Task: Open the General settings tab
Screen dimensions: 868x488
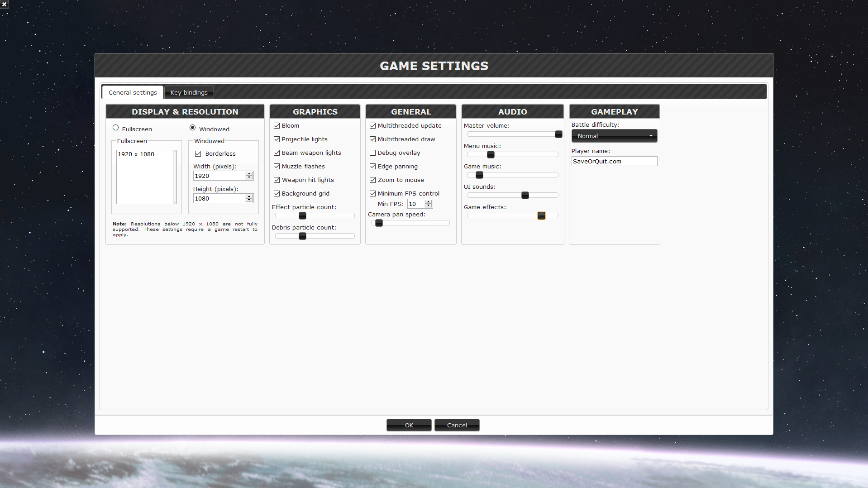Action: click(133, 92)
